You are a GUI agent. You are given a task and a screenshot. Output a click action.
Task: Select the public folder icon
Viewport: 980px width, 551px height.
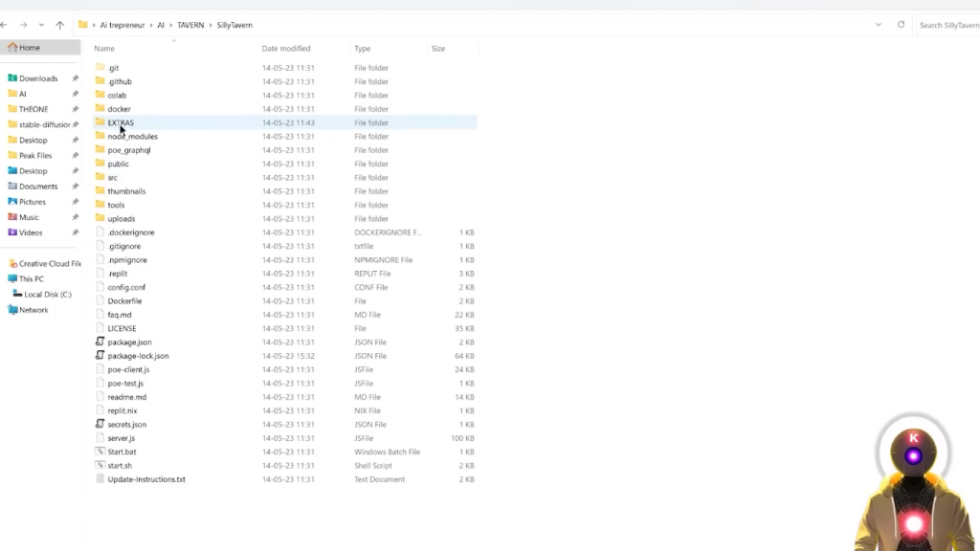click(100, 164)
